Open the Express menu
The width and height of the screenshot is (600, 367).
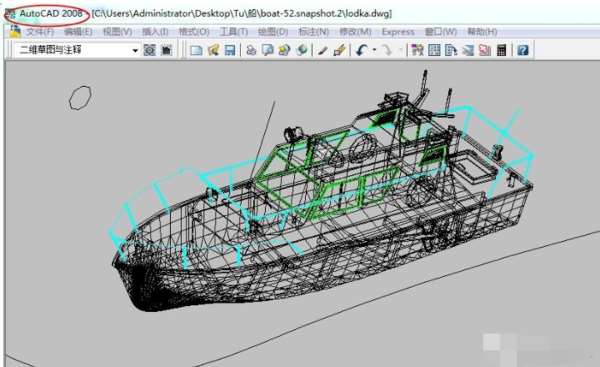(x=398, y=32)
